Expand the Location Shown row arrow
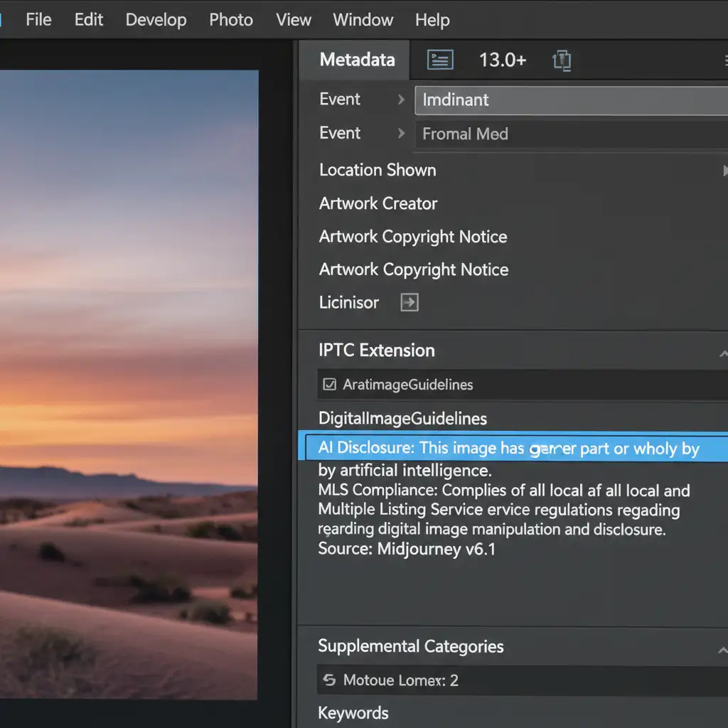 tap(724, 171)
